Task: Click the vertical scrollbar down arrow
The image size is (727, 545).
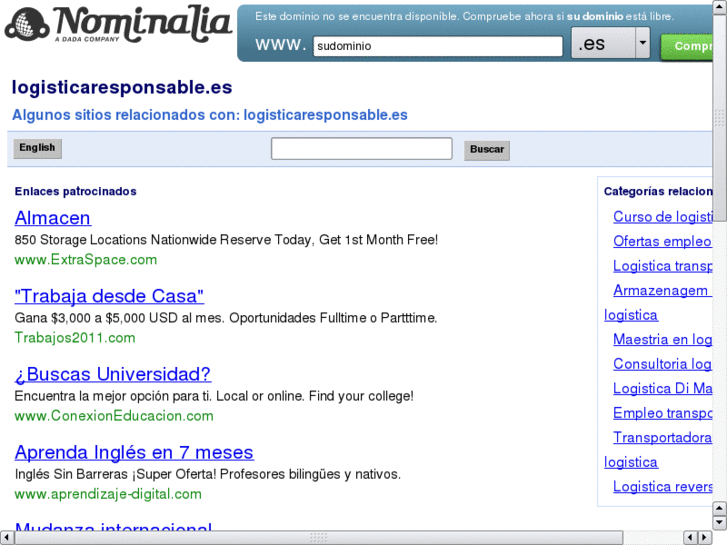Action: [x=720, y=523]
